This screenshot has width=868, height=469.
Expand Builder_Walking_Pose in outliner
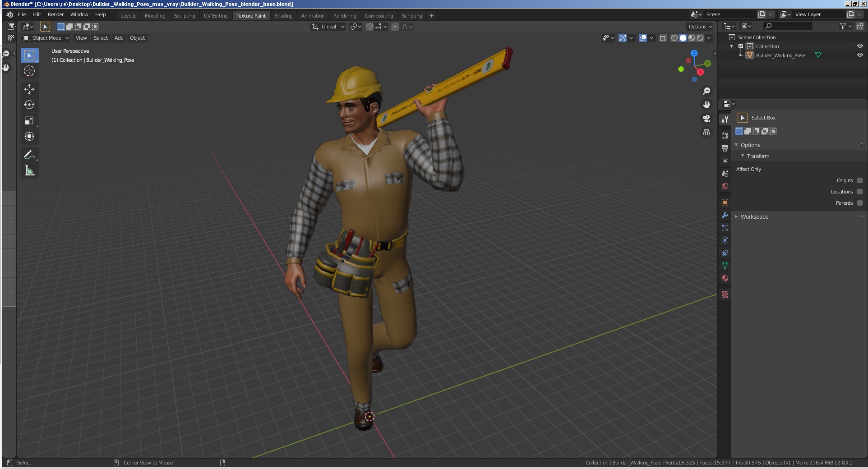pyautogui.click(x=741, y=55)
